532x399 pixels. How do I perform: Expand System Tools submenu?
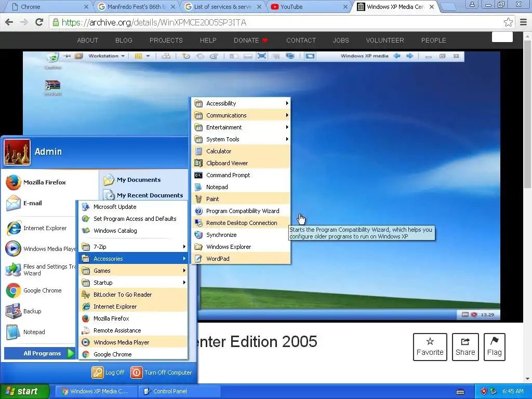(241, 139)
